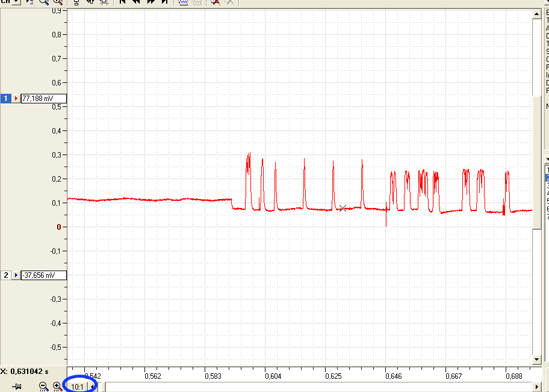
Task: Click the red 0 voltage axis label
Action: click(59, 227)
